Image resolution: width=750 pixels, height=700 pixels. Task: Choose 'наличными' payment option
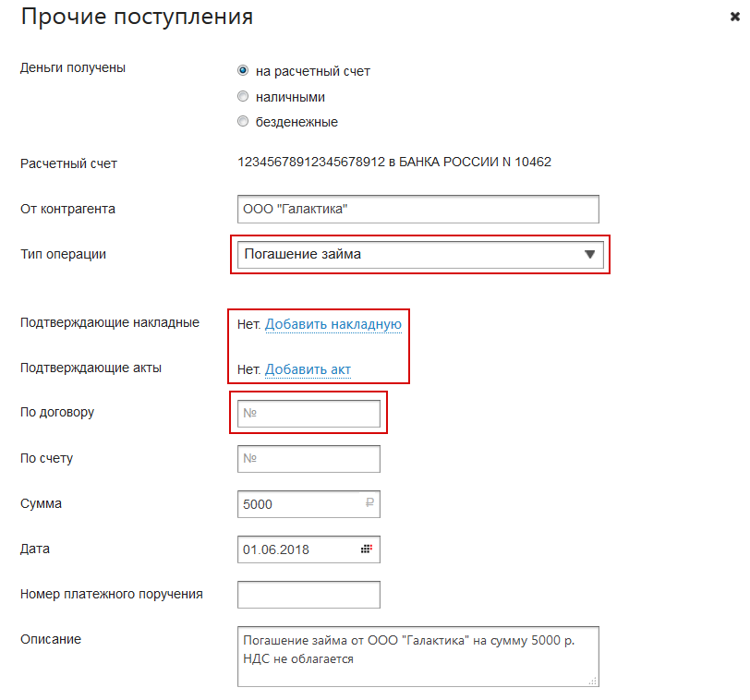click(x=243, y=96)
